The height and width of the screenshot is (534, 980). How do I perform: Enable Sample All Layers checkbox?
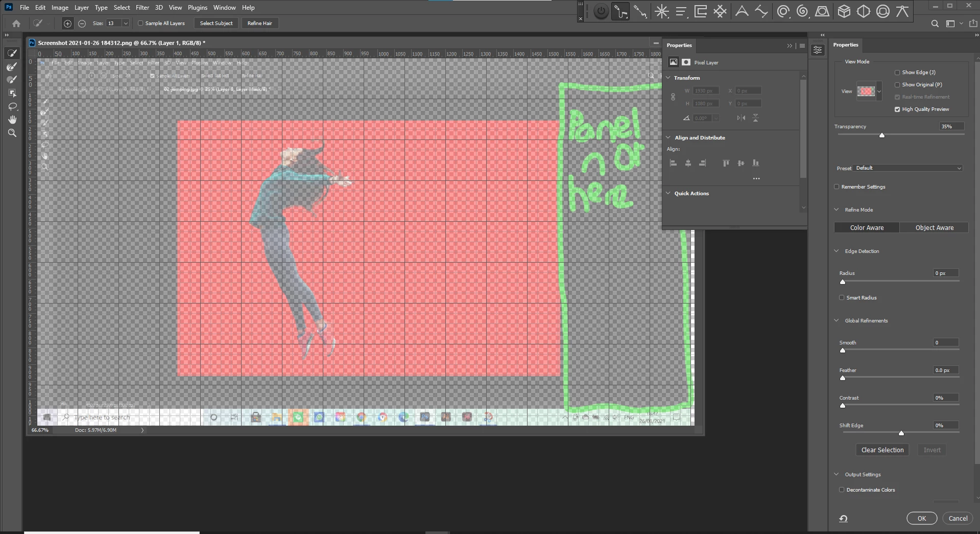coord(140,24)
